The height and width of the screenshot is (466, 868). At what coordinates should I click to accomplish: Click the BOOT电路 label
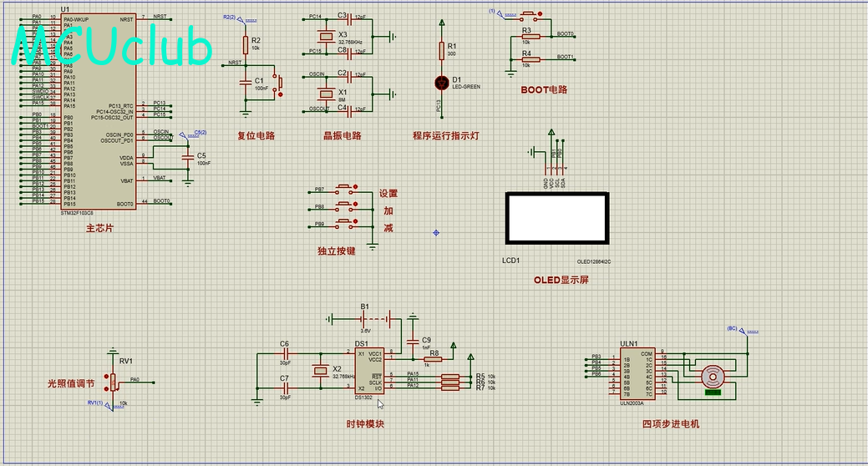pos(544,89)
